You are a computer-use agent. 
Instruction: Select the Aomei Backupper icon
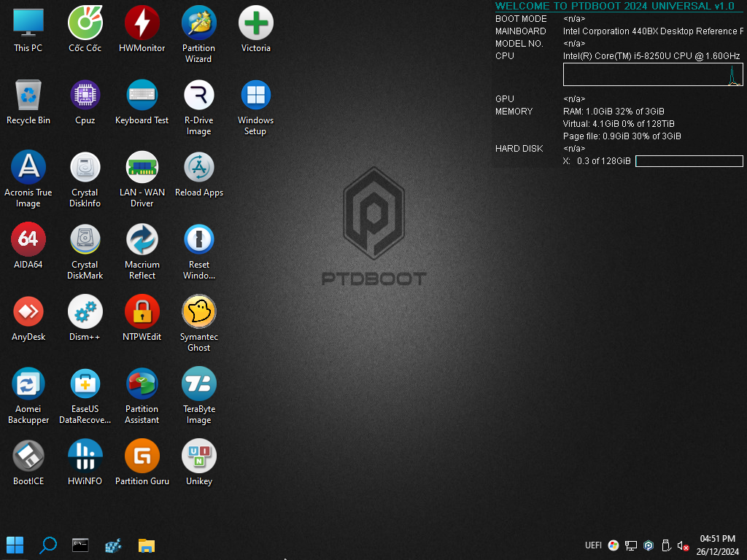pyautogui.click(x=28, y=396)
